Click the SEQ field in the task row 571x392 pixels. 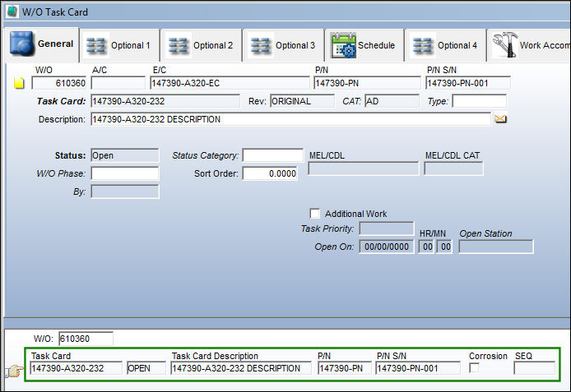(534, 368)
